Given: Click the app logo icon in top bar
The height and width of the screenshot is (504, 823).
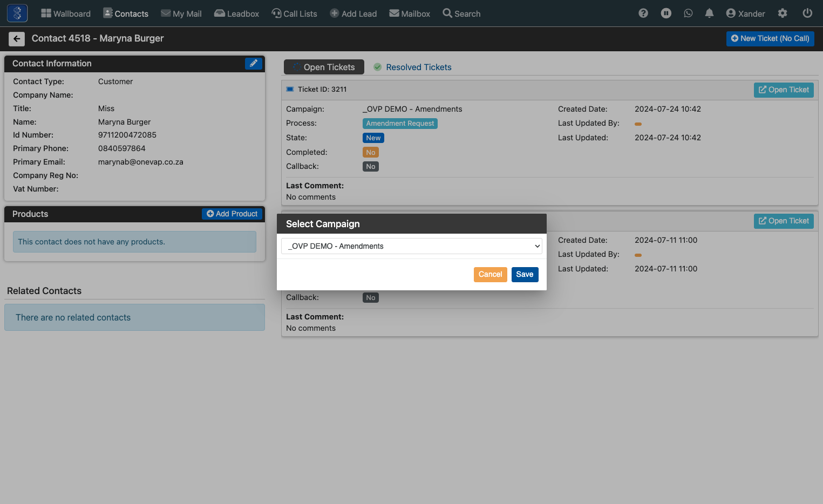Looking at the screenshot, I should click(x=17, y=13).
